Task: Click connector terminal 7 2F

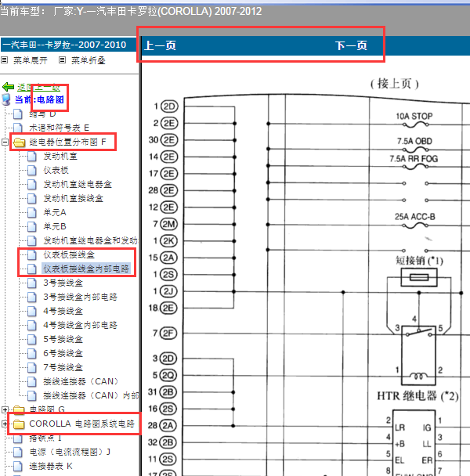Action: tap(165, 334)
